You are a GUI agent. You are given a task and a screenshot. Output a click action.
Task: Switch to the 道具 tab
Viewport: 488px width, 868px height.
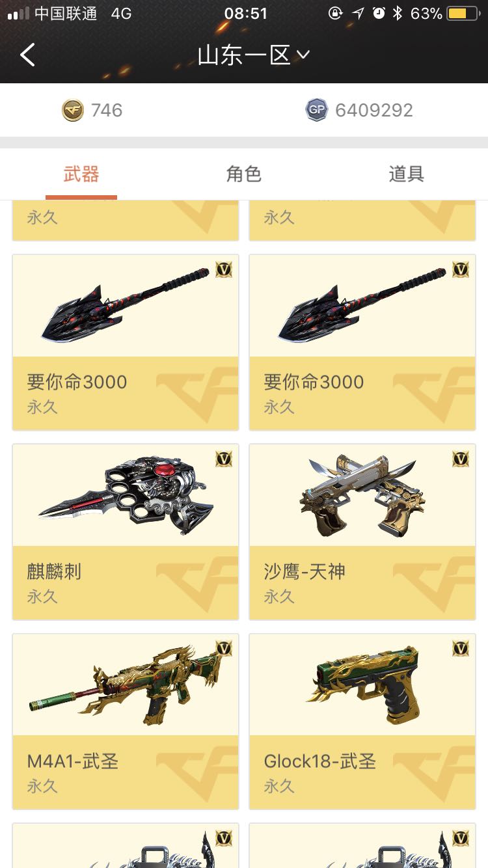(x=406, y=174)
